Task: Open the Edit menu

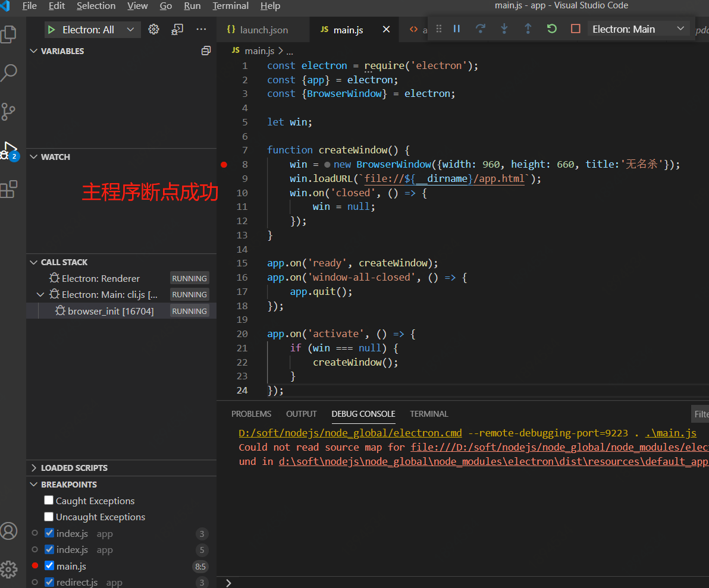Action: (x=57, y=6)
